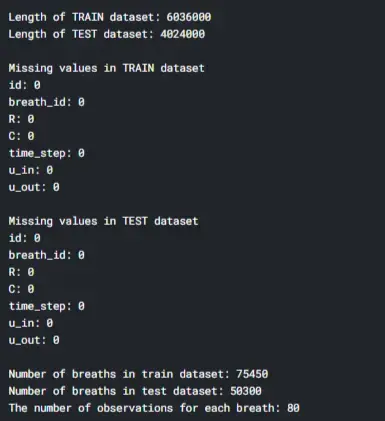The width and height of the screenshot is (385, 421).
Task: Select the value 75450
Action: coord(252,374)
